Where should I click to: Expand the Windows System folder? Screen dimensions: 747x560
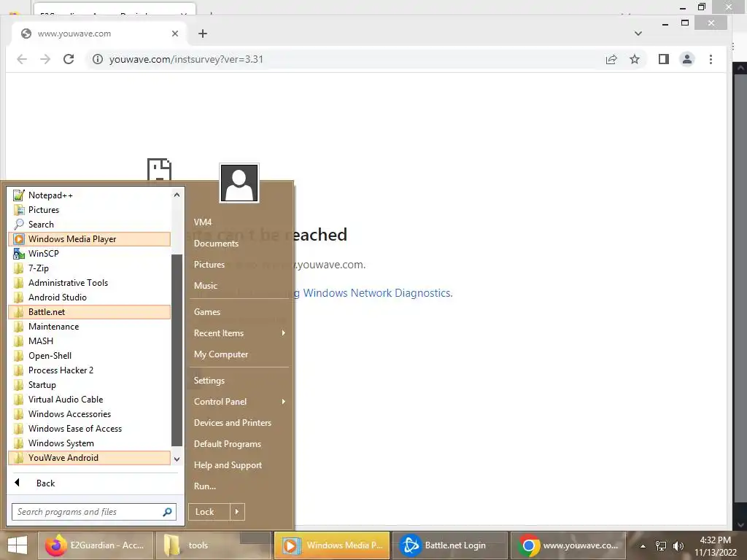tap(90, 443)
